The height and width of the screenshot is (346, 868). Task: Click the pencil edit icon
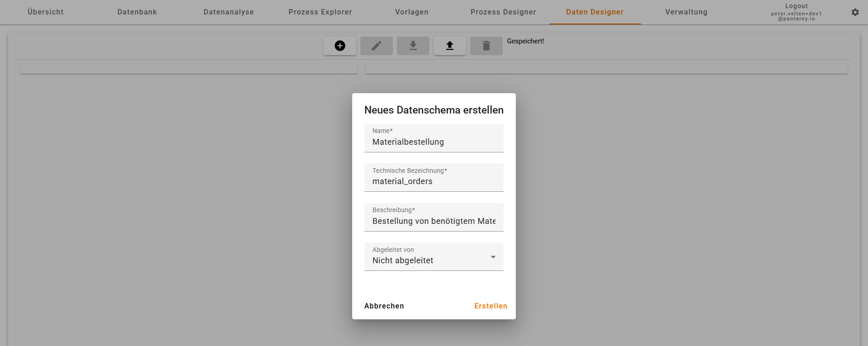click(376, 46)
